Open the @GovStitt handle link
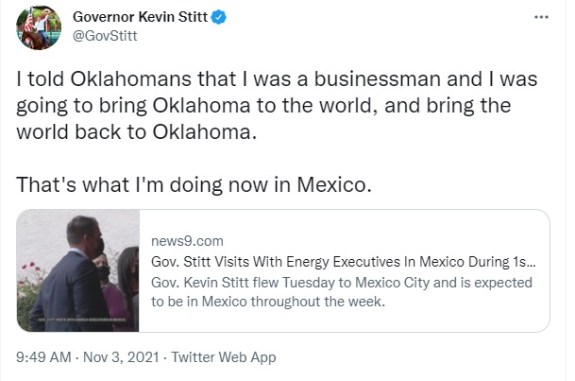This screenshot has width=575, height=381. 105,36
